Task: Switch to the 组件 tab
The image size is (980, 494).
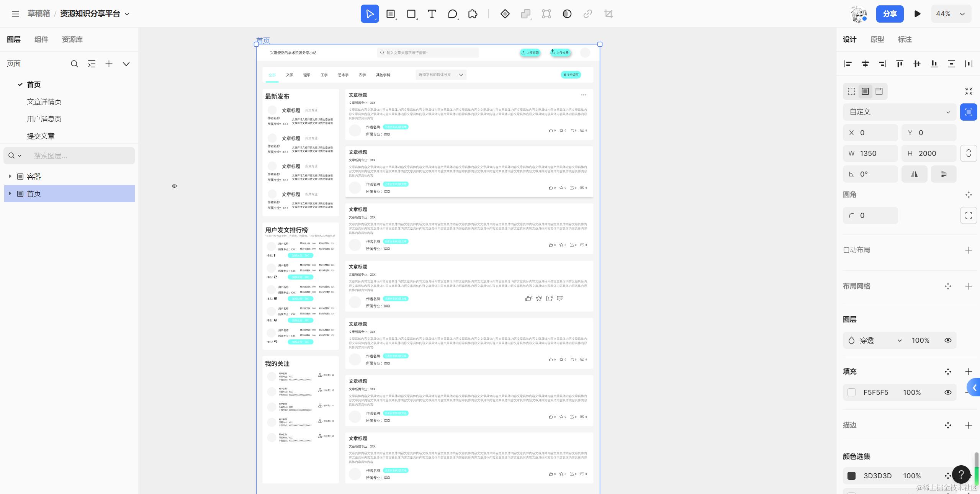Action: point(41,39)
